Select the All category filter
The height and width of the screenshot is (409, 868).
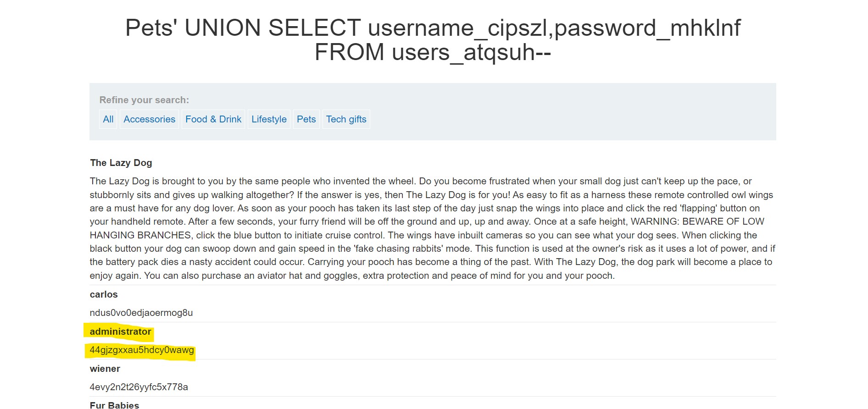click(108, 119)
